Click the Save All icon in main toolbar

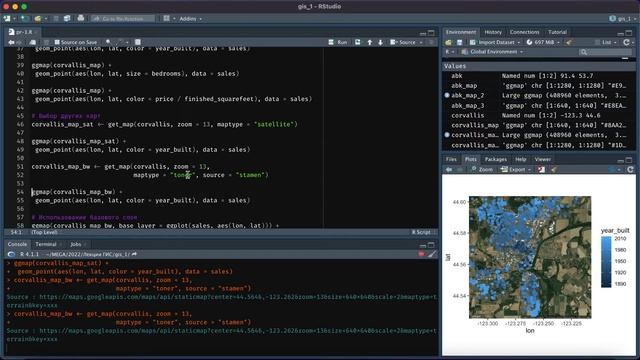point(67,18)
